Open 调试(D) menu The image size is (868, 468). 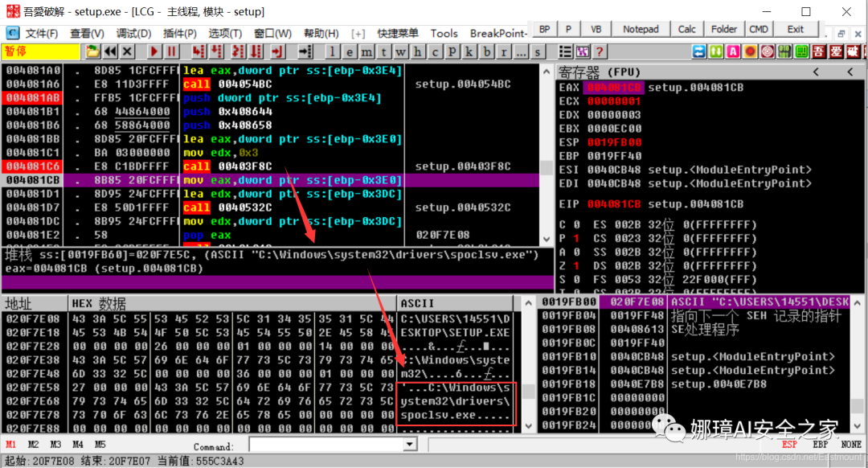133,33
